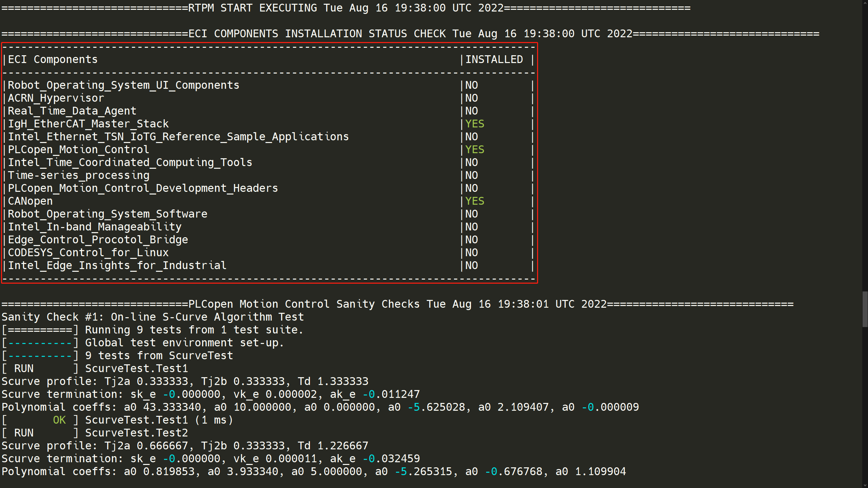Click the NO status of Edge_Control_Procotol_Bridge
This screenshot has width=868, height=488.
pyautogui.click(x=471, y=240)
